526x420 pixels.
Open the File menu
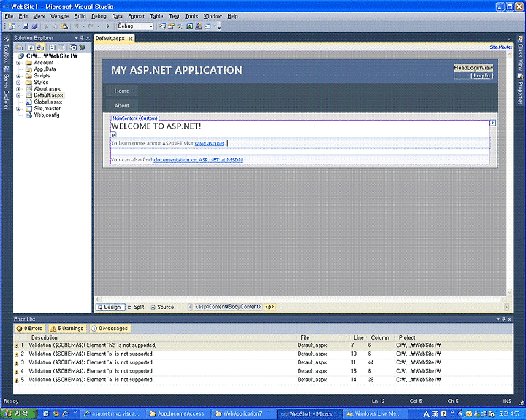[9, 16]
